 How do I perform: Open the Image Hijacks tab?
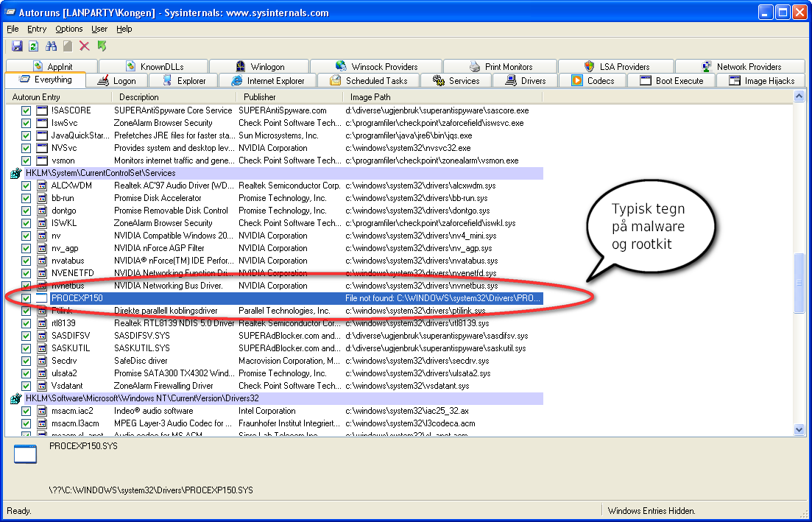(761, 81)
